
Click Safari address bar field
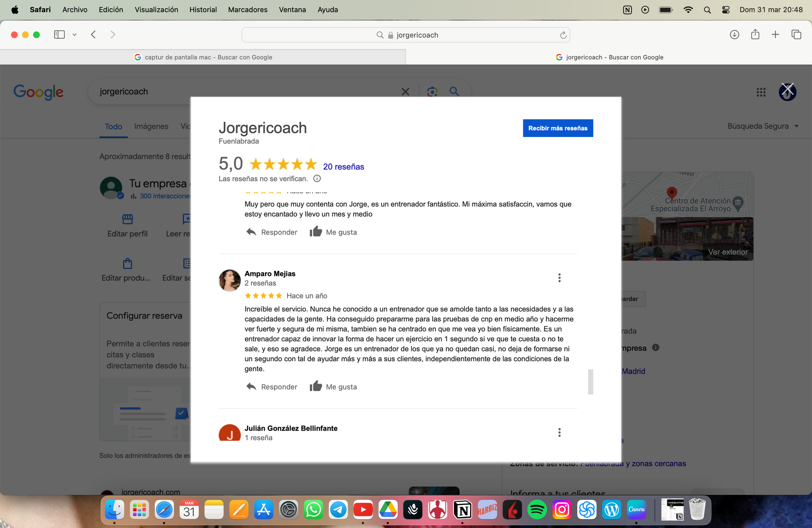click(x=406, y=35)
